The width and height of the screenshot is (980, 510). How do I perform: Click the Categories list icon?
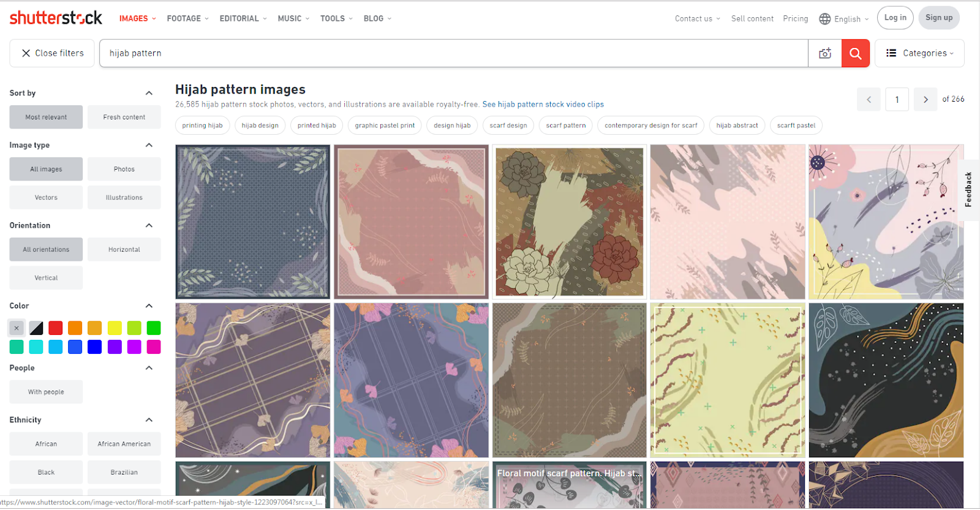point(891,53)
